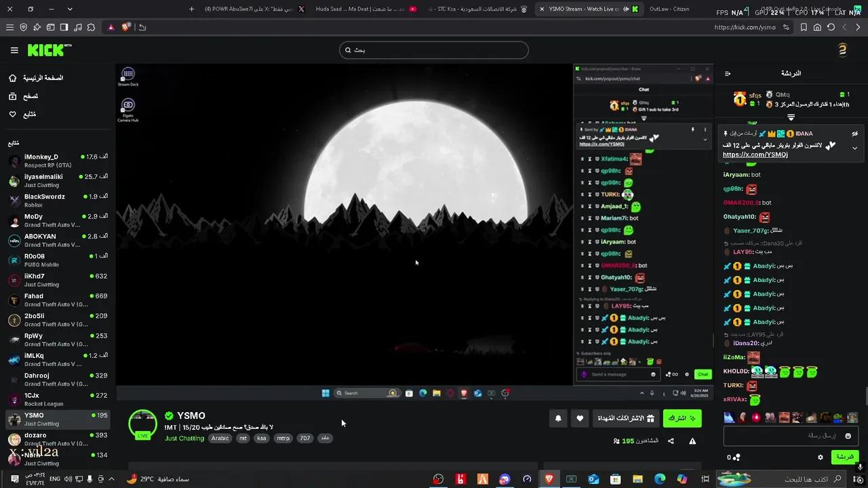Click the YSMO streamer avatar with LIVE badge
Viewport: 868px width, 488px height.
click(x=143, y=424)
